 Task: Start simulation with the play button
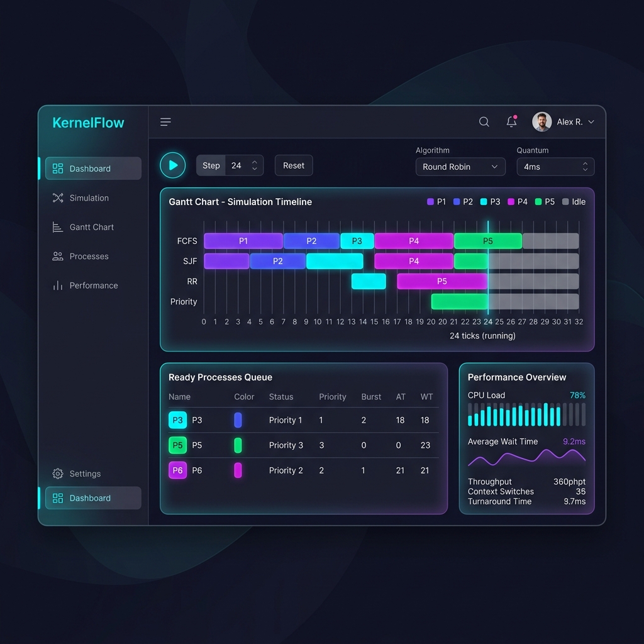pyautogui.click(x=172, y=165)
